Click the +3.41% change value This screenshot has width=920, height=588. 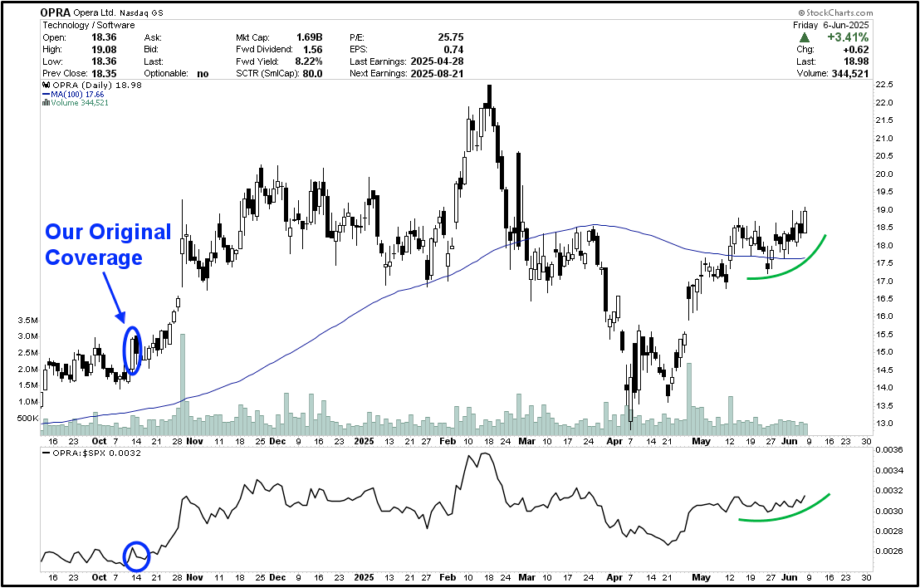click(x=849, y=37)
